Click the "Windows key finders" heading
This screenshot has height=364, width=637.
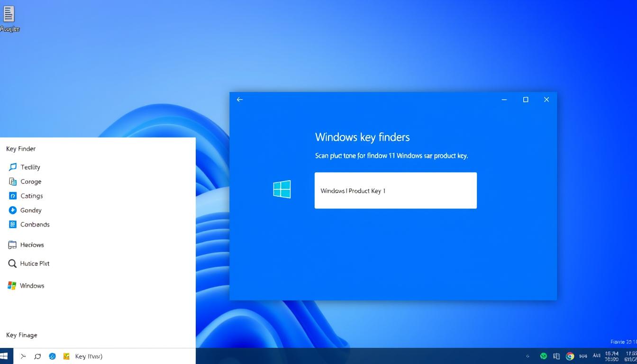363,137
